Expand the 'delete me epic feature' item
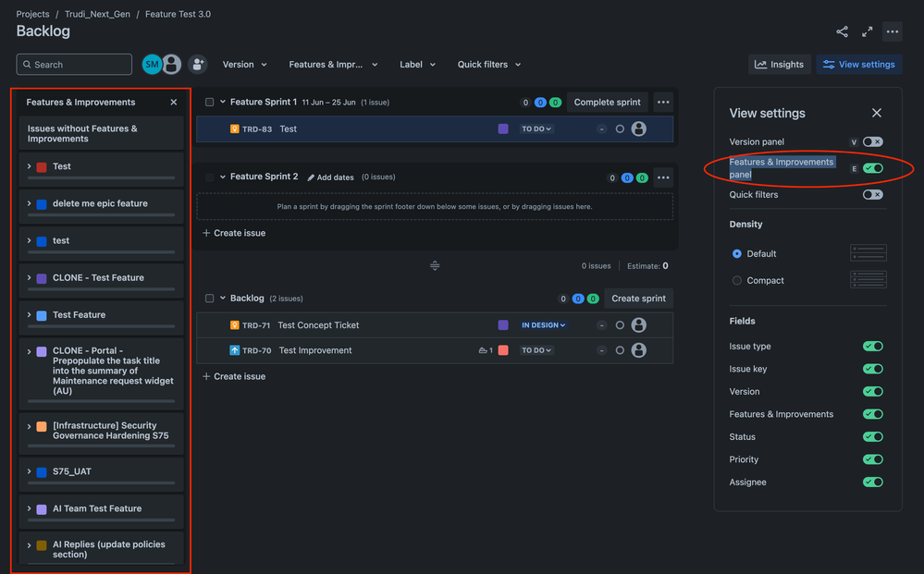 pyautogui.click(x=29, y=203)
